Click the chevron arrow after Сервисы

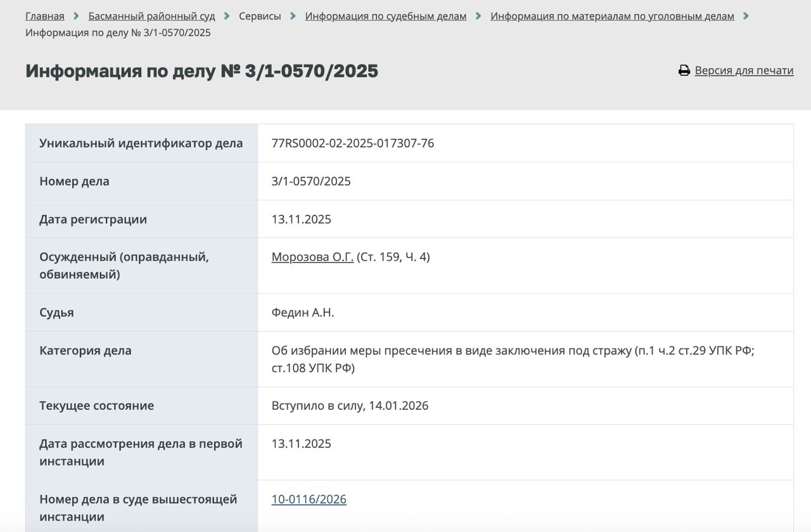click(293, 16)
